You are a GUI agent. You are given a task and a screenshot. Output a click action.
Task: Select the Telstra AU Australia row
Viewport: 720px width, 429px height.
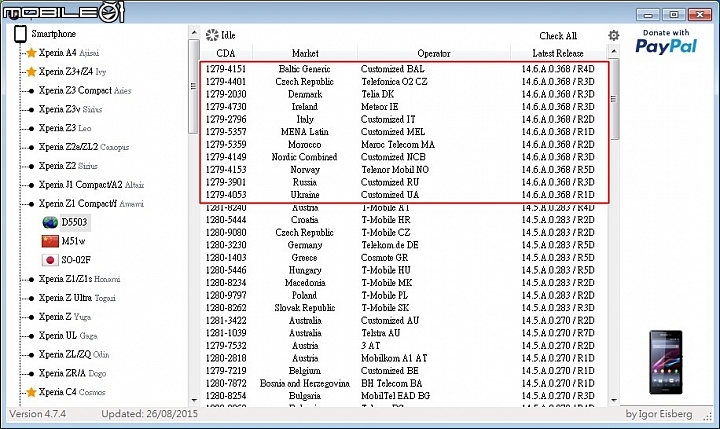pyautogui.click(x=405, y=333)
